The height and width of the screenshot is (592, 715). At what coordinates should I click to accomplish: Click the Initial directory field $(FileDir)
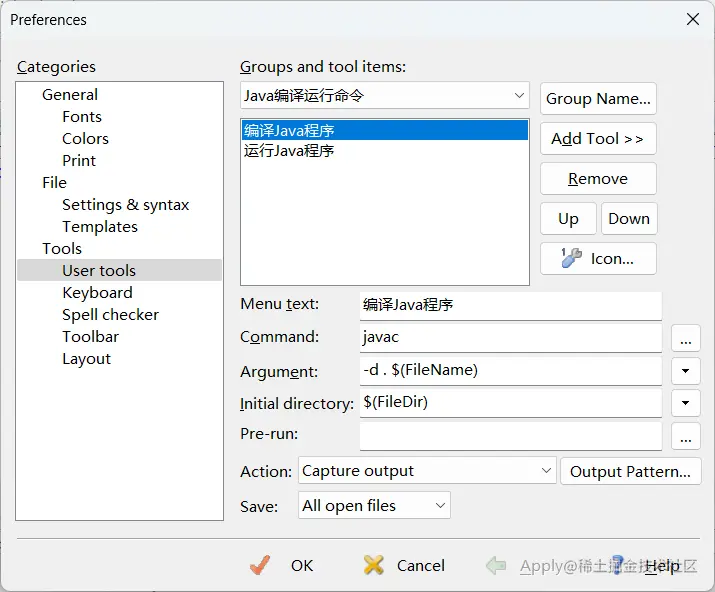click(510, 403)
